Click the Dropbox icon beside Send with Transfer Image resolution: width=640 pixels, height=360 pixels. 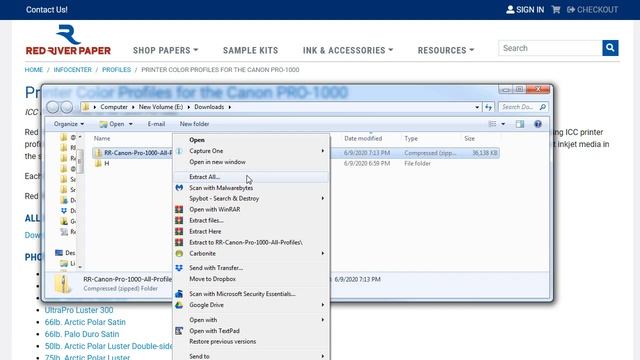point(179,268)
